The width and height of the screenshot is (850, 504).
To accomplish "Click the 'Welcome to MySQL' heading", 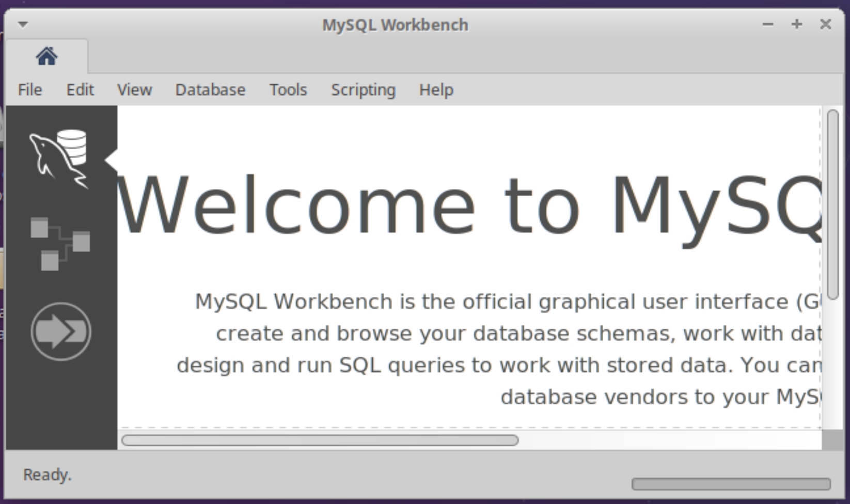I will point(467,207).
